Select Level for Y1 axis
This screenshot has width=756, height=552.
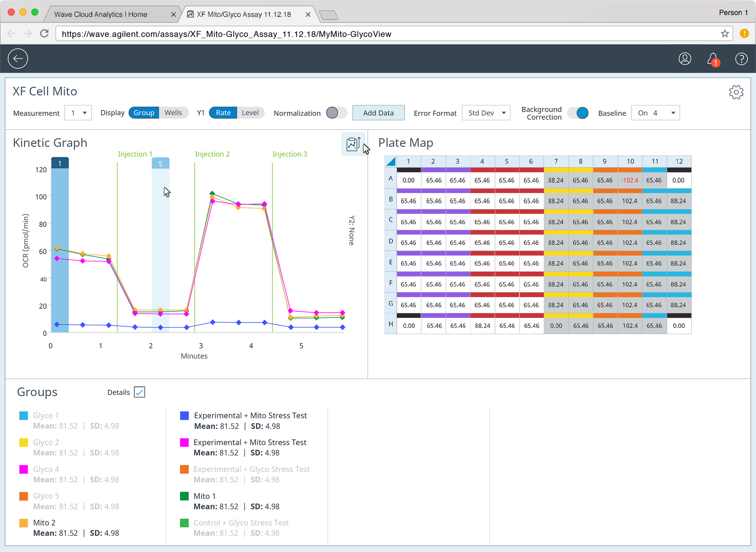click(250, 113)
